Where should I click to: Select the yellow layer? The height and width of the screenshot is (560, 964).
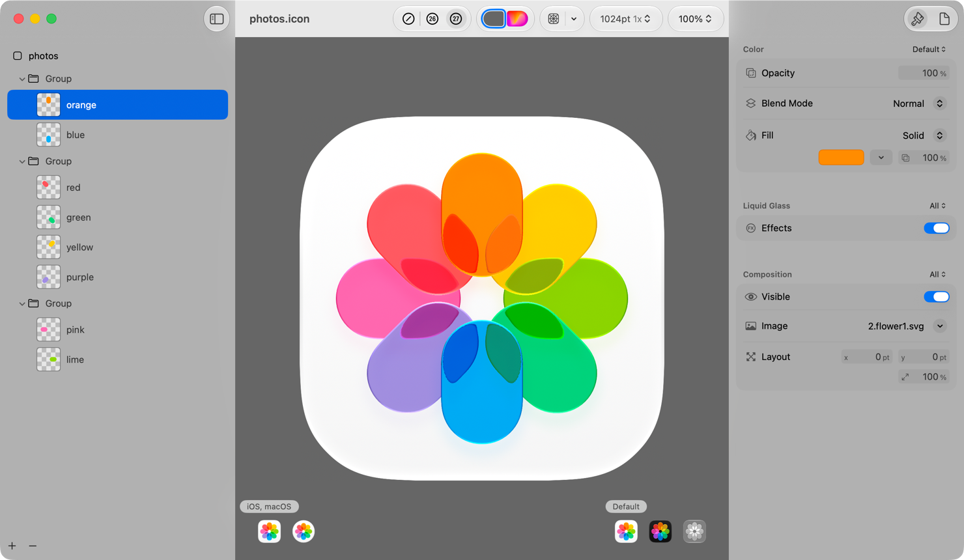[x=117, y=247]
